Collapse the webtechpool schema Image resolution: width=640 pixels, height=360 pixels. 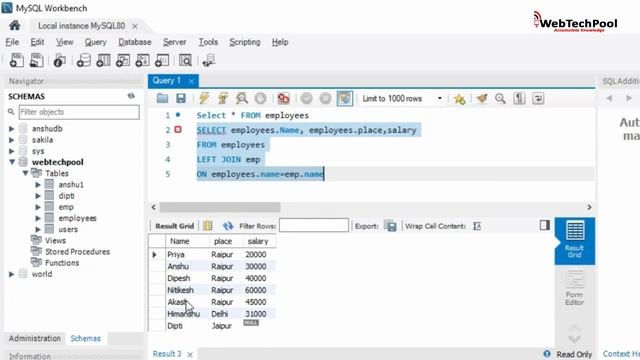click(x=12, y=162)
